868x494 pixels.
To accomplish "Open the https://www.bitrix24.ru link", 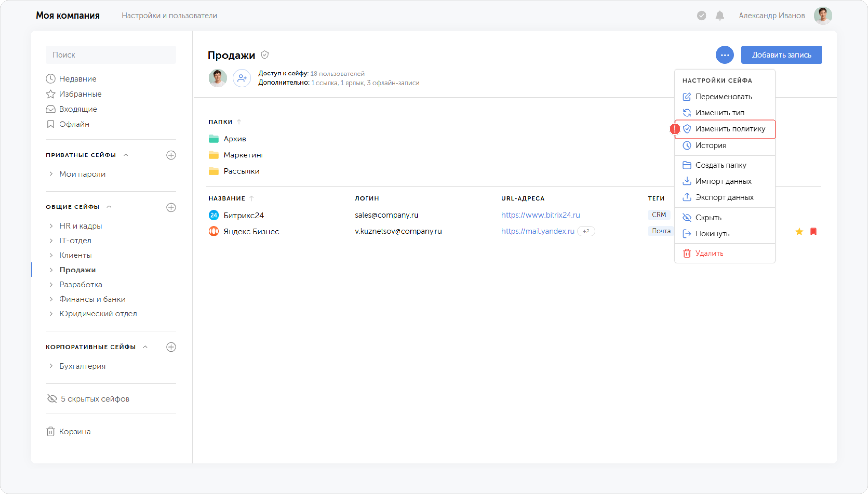I will click(x=540, y=215).
